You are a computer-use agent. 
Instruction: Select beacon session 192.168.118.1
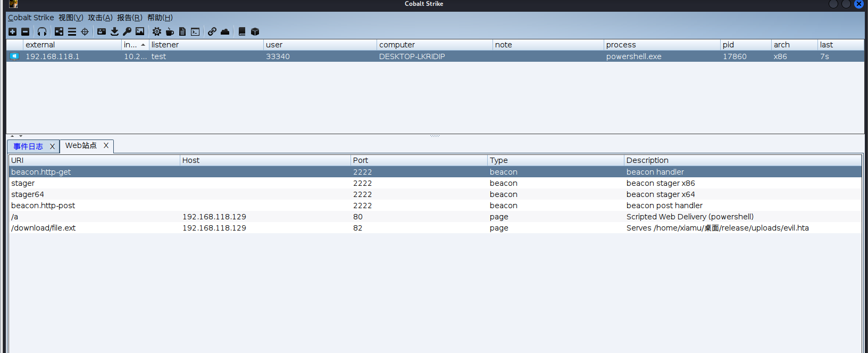[x=435, y=56]
